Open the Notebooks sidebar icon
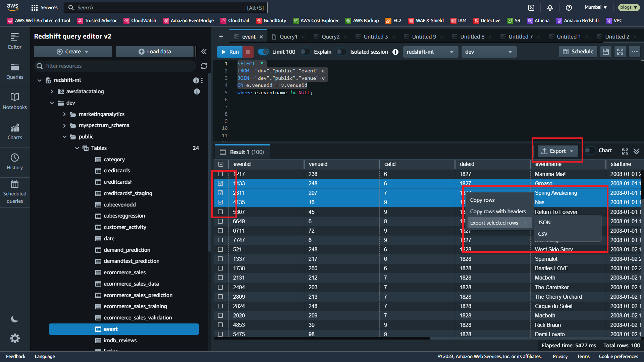The width and height of the screenshot is (644, 362). [x=15, y=101]
